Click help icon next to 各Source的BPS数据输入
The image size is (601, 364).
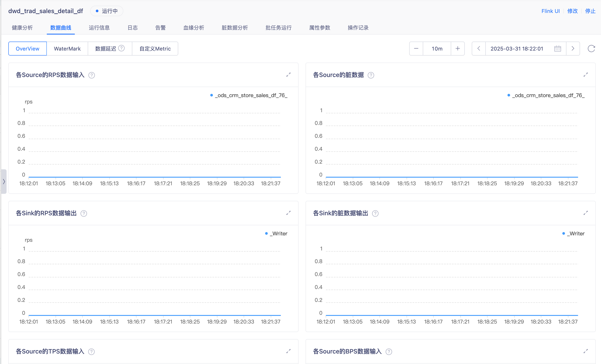389,352
